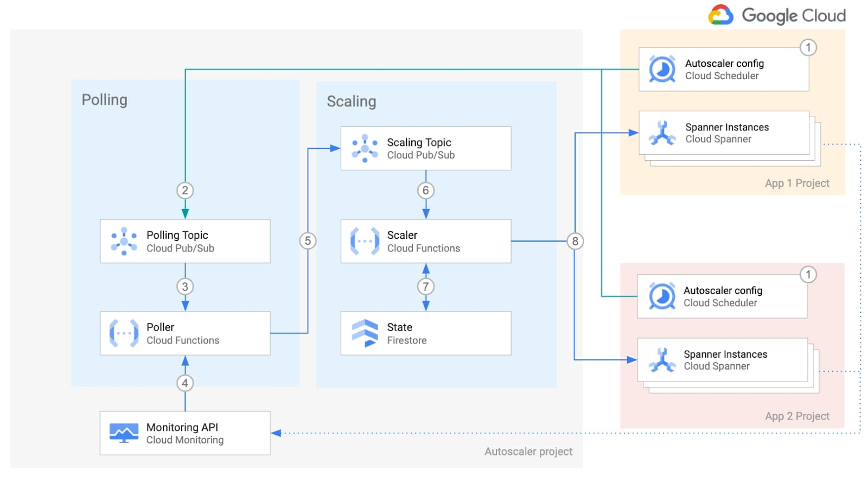Click the Pub/Sub icon beside Scaling Topic
868x482 pixels.
point(365,148)
